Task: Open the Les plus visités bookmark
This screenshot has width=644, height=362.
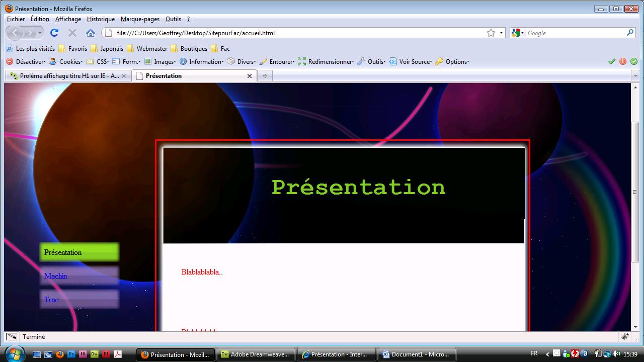Action: 30,49
